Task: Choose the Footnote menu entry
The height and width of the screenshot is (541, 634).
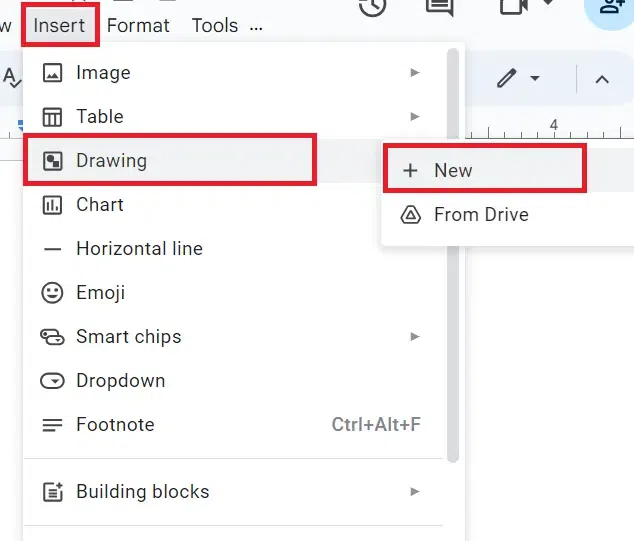Action: [x=115, y=425]
